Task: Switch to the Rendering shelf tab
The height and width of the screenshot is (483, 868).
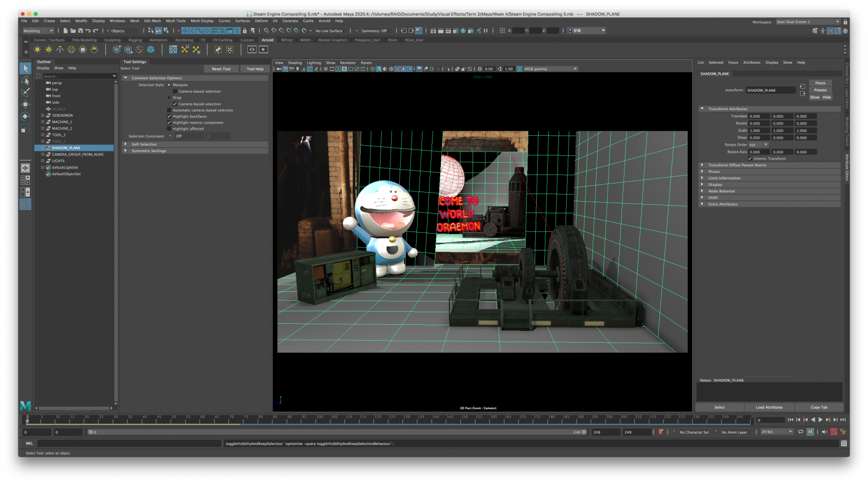Action: tap(184, 40)
